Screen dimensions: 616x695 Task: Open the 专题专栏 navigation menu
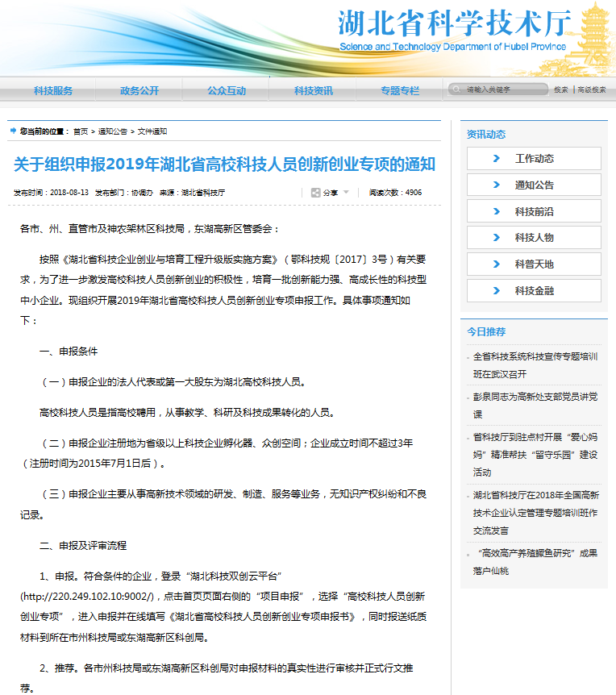(x=400, y=91)
